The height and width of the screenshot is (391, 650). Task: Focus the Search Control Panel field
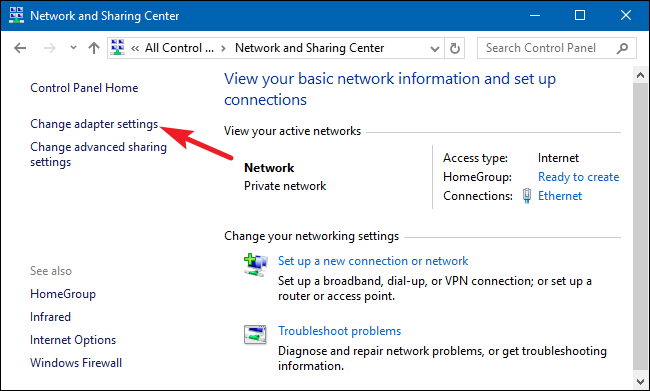tap(556, 48)
